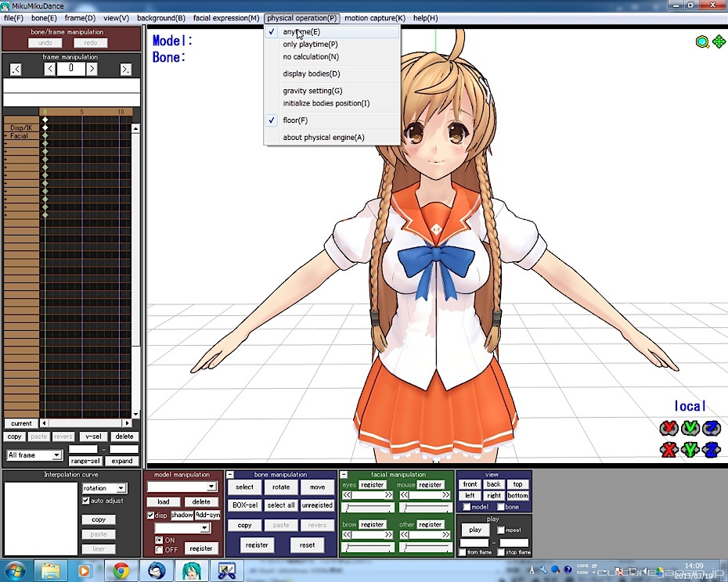Click the load button in model manipulation
The height and width of the screenshot is (582, 728).
pyautogui.click(x=163, y=501)
